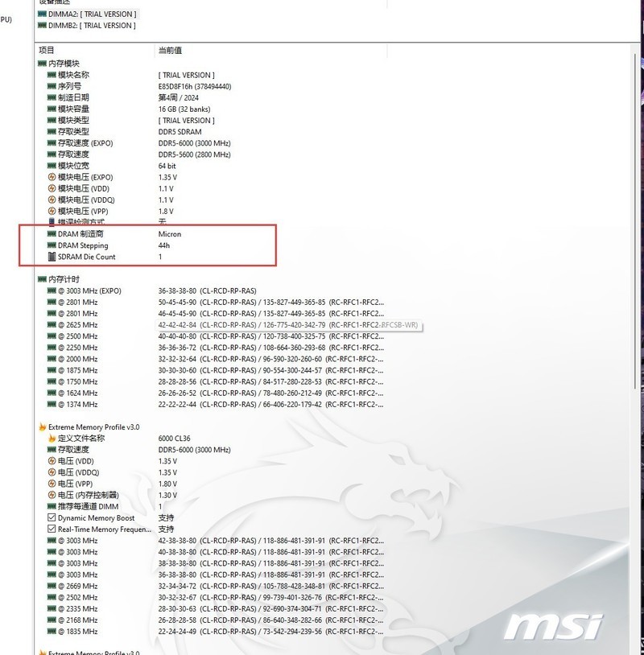This screenshot has height=655, width=644.
Task: Click the voltage icon beside 模块电压 (EXPO)
Action: (52, 177)
